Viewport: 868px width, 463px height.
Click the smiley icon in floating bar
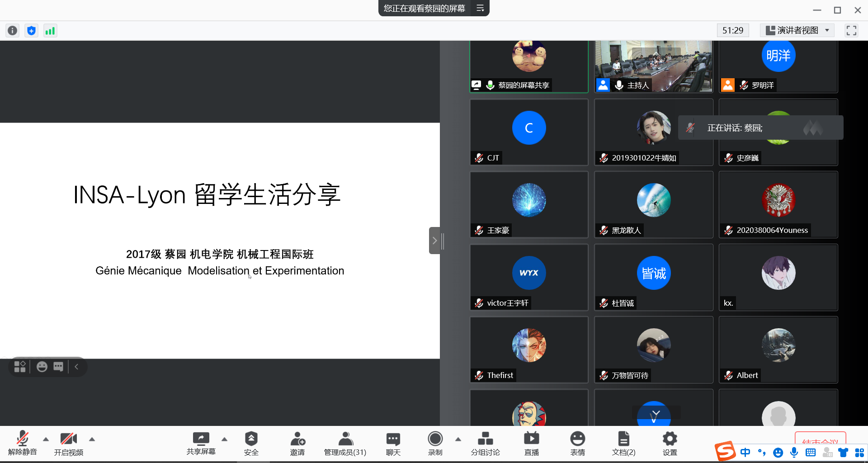pyautogui.click(x=42, y=367)
